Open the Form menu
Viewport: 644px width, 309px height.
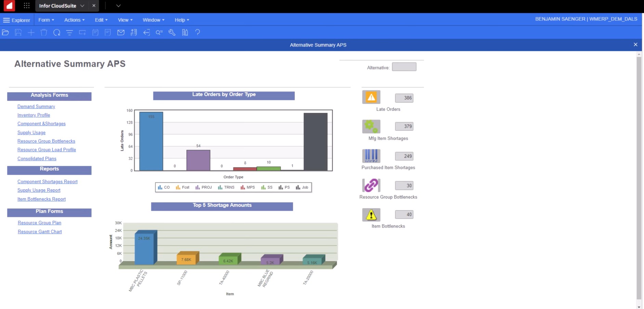coord(46,20)
